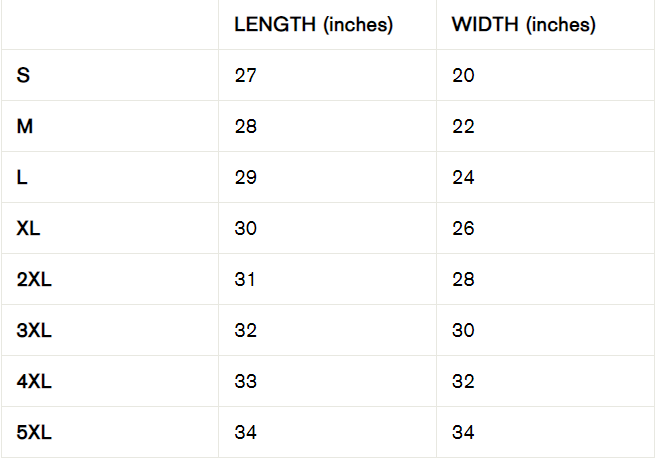Click the length value 30 for size XL
Image resolution: width=656 pixels, height=458 pixels.
click(x=245, y=229)
